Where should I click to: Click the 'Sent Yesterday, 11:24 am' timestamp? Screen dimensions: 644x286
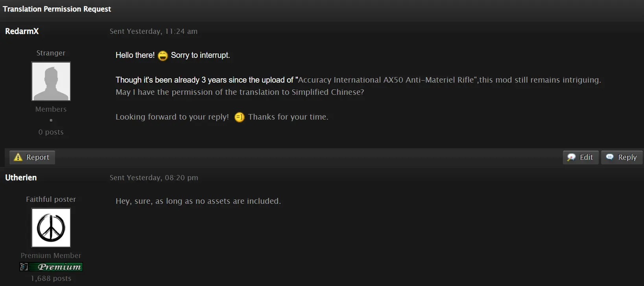[153, 31]
